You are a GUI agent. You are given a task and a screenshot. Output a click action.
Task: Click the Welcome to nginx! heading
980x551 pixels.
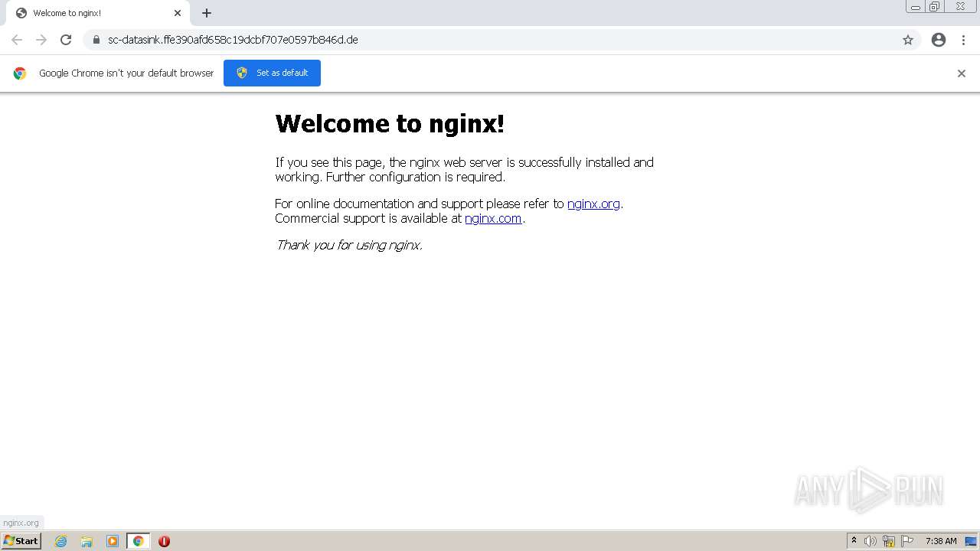point(390,123)
